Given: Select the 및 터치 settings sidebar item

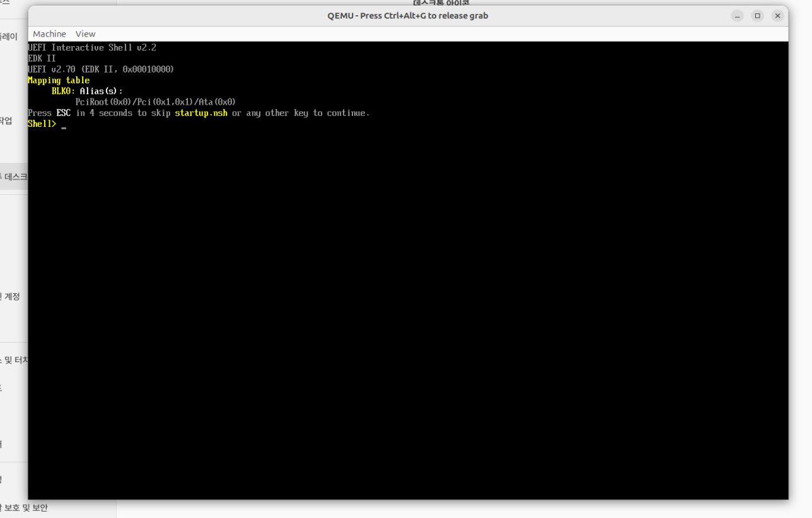Looking at the screenshot, I should (14, 360).
